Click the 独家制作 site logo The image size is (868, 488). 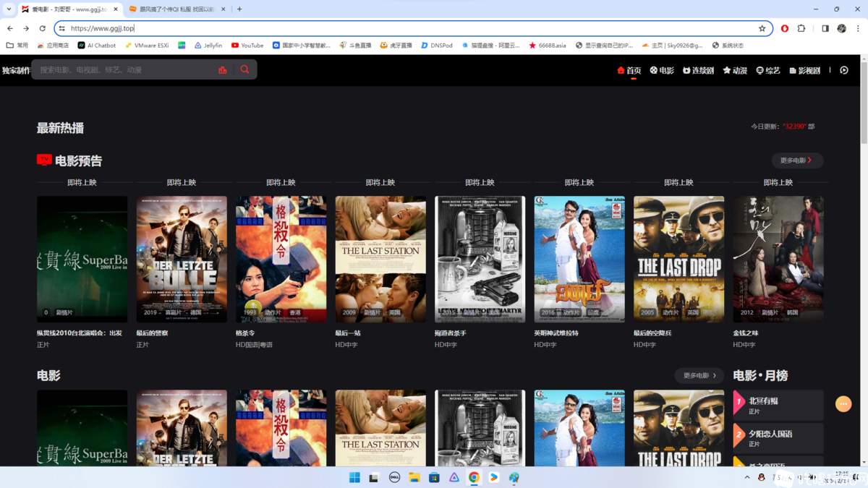[x=16, y=70]
